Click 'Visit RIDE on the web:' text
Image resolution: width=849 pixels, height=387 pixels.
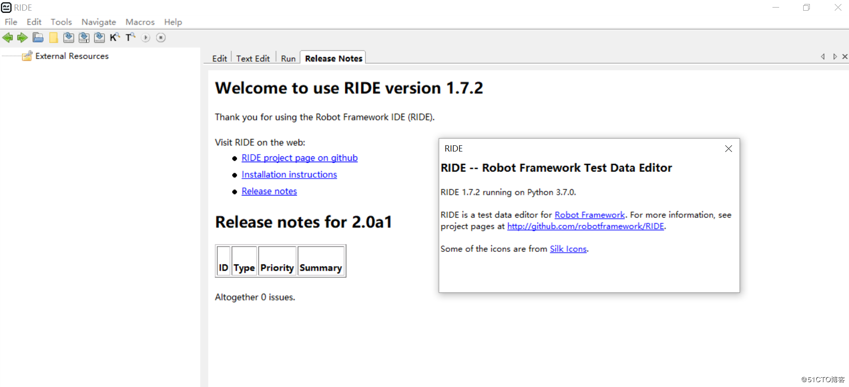pos(260,142)
